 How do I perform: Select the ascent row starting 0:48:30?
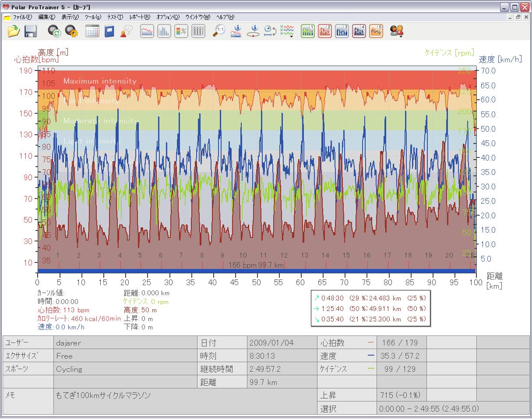tap(370, 298)
